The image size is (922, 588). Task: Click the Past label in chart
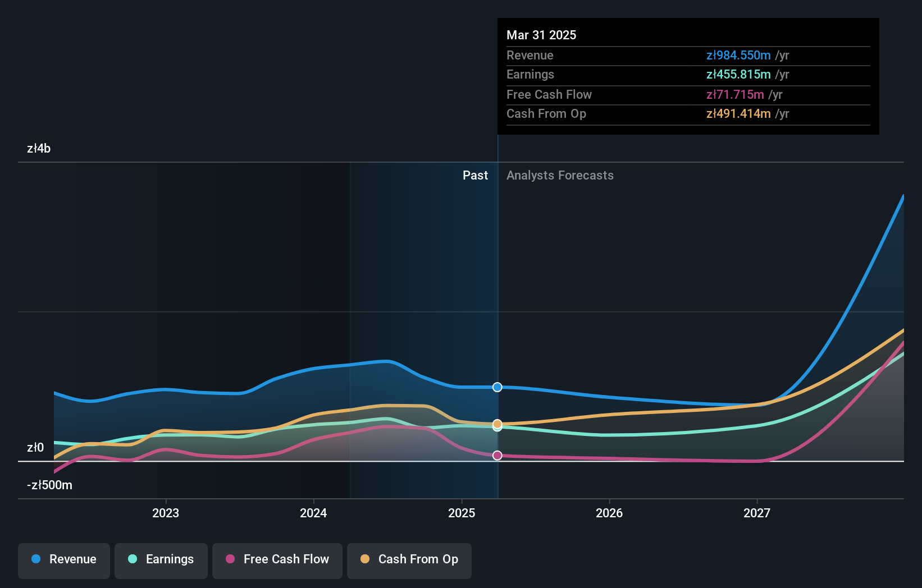point(475,175)
